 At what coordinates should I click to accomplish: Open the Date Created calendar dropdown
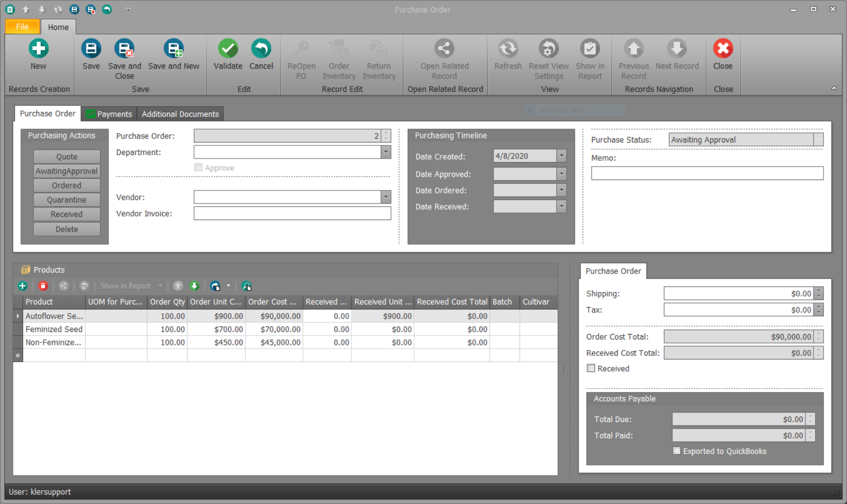(561, 156)
